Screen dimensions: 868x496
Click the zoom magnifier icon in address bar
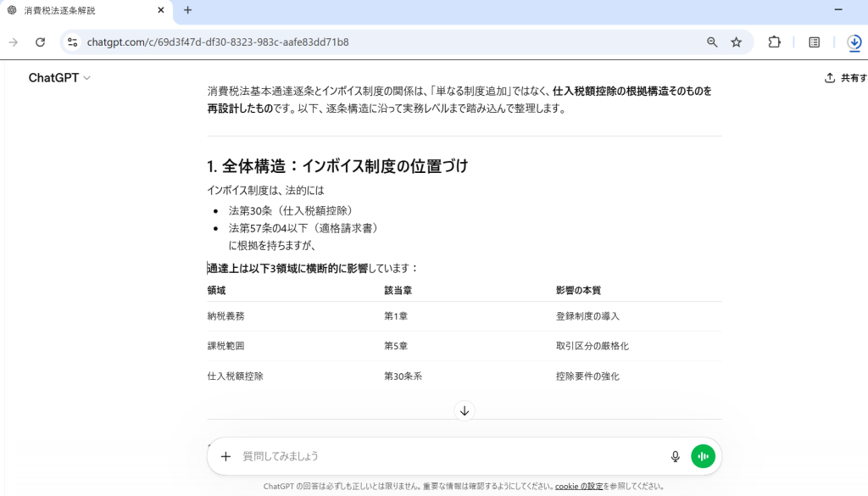point(712,42)
